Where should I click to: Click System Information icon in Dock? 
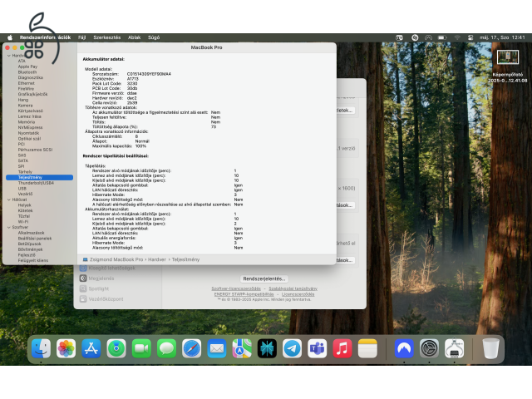(455, 348)
